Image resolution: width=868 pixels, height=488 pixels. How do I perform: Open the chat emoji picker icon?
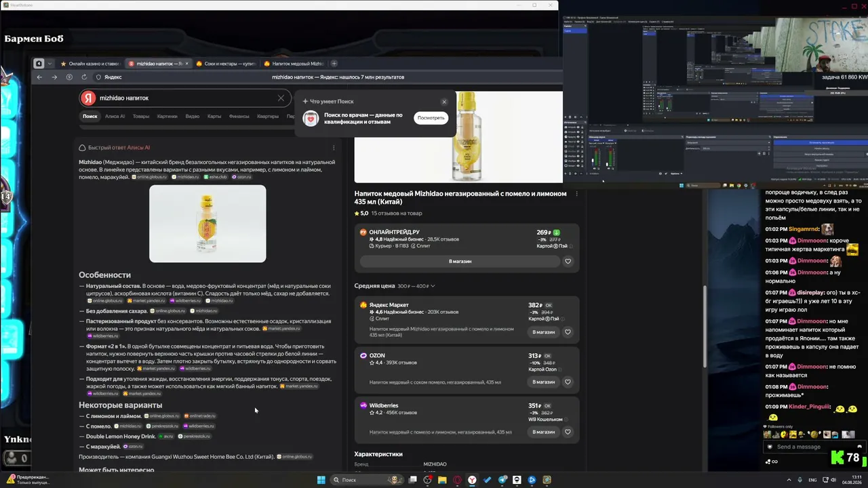(x=859, y=447)
